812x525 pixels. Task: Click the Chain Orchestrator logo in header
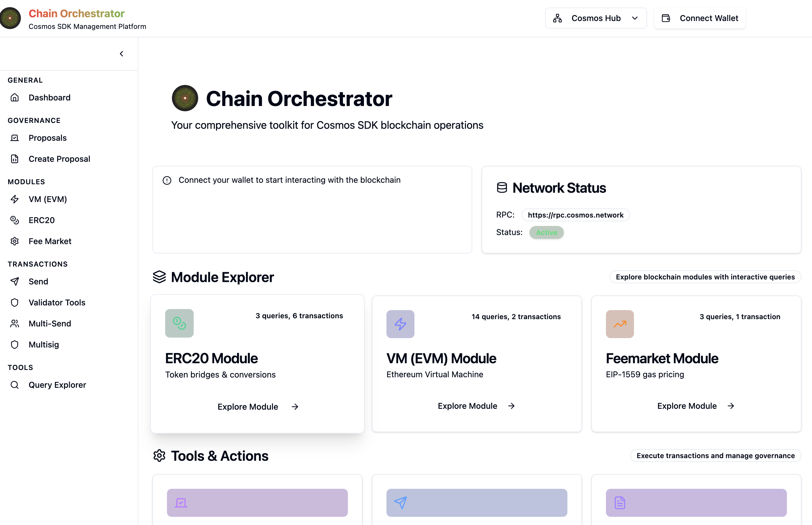point(10,18)
